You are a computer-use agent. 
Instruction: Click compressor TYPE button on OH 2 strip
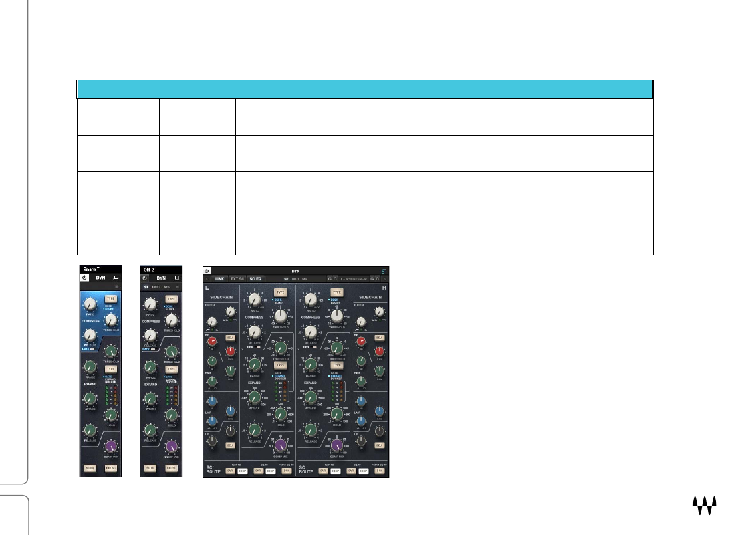[x=172, y=299]
